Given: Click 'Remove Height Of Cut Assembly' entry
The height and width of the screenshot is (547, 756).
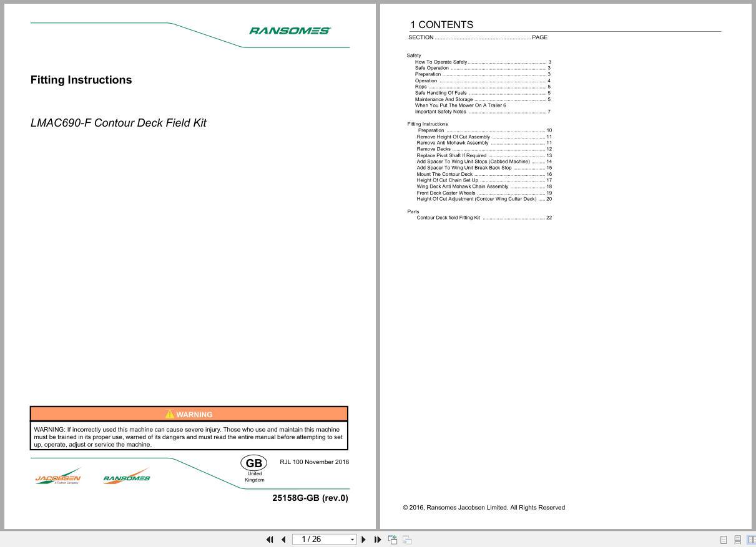Looking at the screenshot, I should (484, 137).
